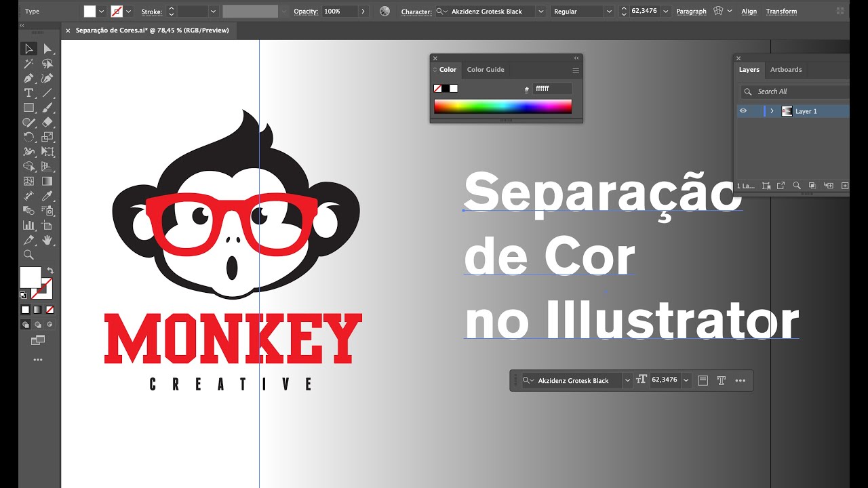
Task: Switch to the Color Guide tab
Action: 486,69
